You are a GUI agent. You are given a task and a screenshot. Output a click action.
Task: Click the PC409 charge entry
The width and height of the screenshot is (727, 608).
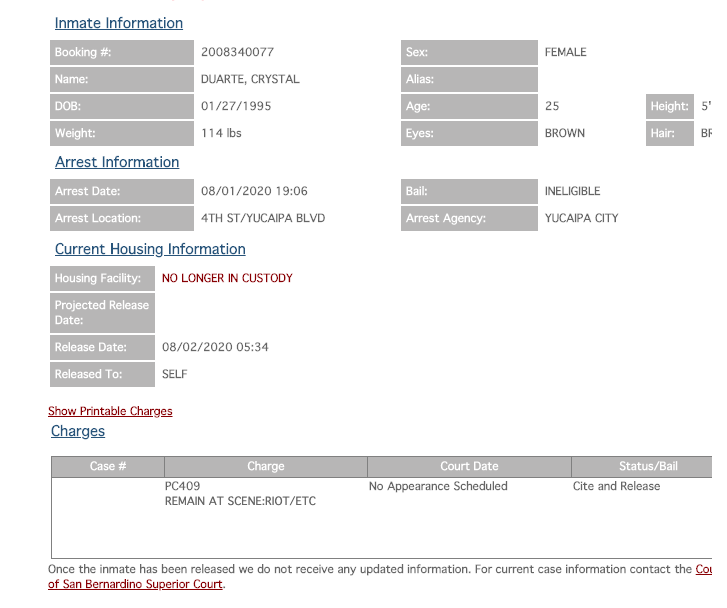pyautogui.click(x=183, y=486)
